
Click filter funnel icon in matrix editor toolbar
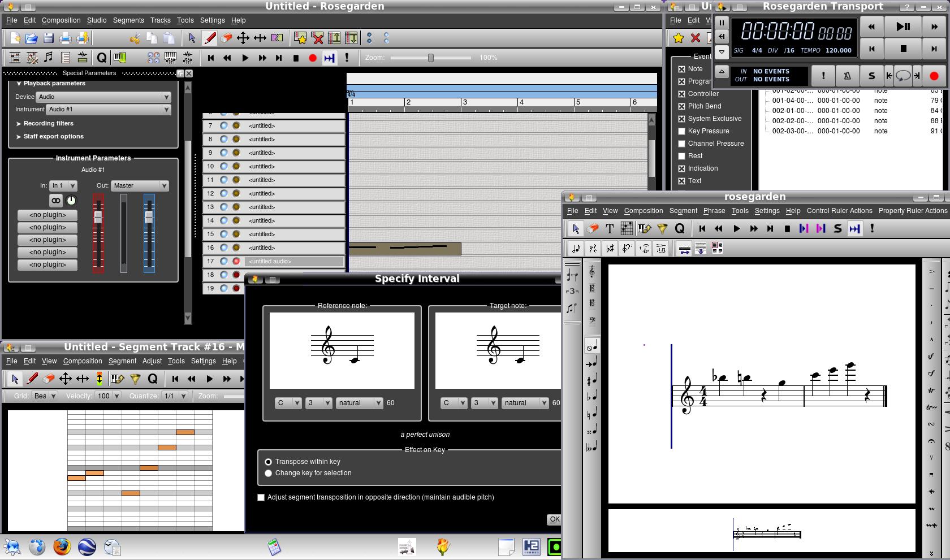pyautogui.click(x=135, y=379)
